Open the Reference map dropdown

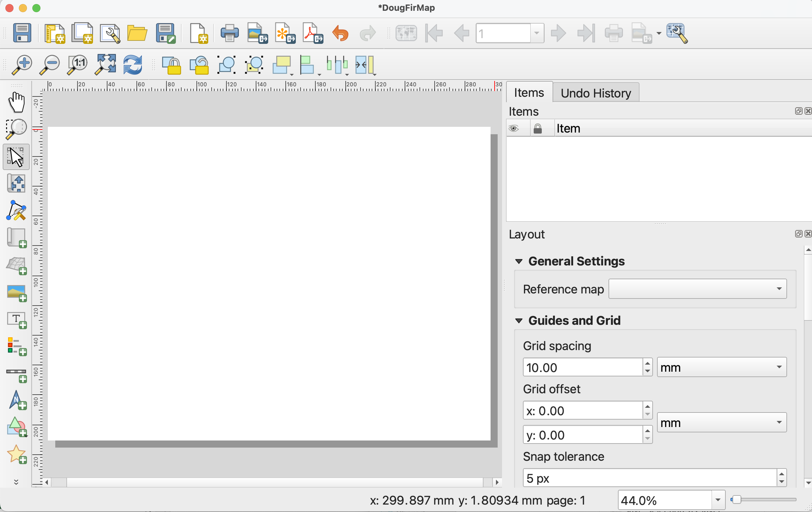coord(697,289)
